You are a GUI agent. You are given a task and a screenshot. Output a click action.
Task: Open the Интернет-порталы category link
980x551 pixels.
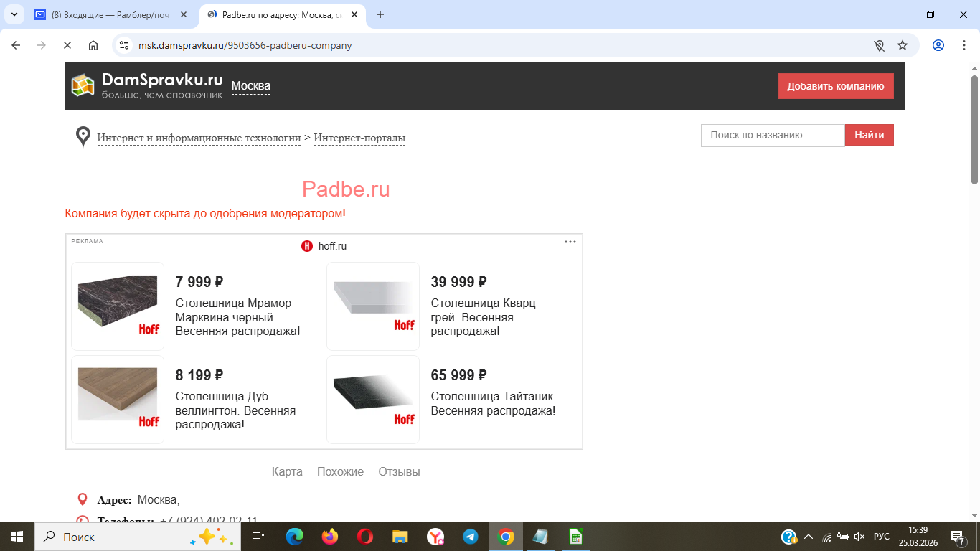tap(359, 138)
